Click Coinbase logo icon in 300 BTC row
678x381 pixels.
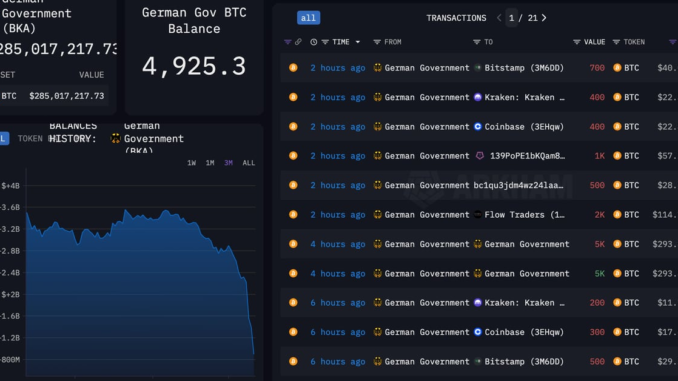[478, 332]
